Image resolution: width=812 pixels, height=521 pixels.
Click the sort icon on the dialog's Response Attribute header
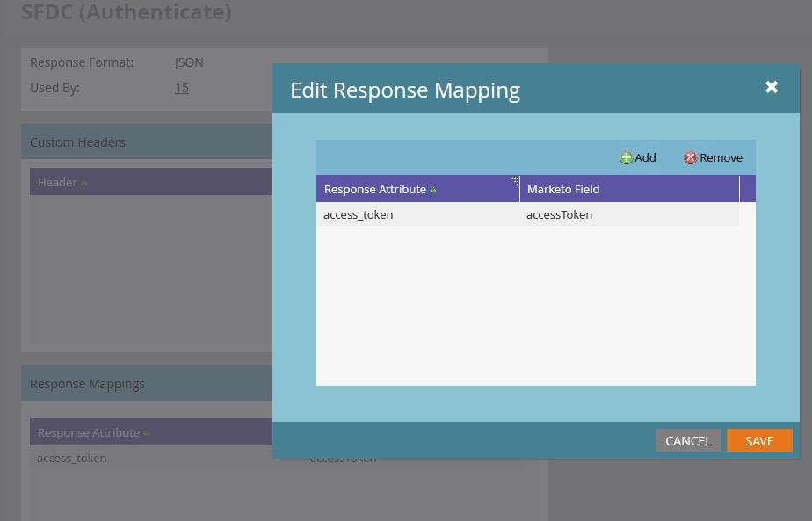pos(433,190)
